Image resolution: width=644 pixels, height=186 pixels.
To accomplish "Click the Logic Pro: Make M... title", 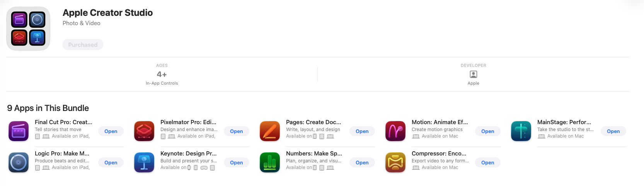I will [62, 154].
